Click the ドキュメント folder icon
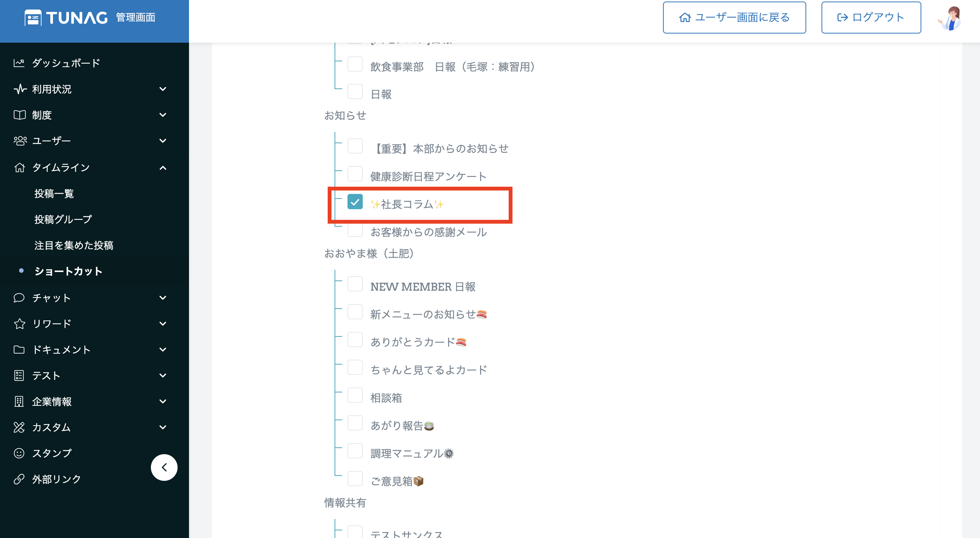Viewport: 980px width, 538px height. pos(19,349)
